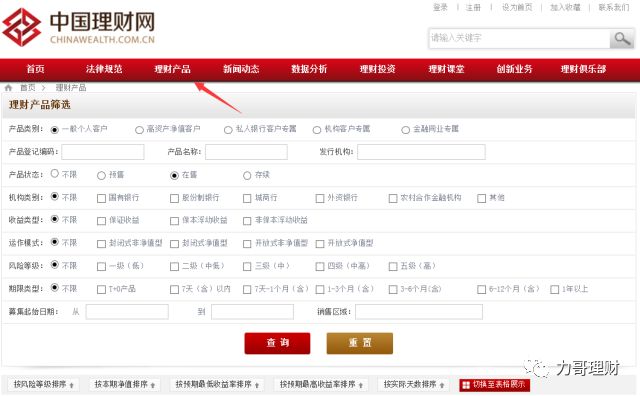Screen dimensions: 640x396
Task: Click the 加入收藏 link
Action: pyautogui.click(x=565, y=7)
